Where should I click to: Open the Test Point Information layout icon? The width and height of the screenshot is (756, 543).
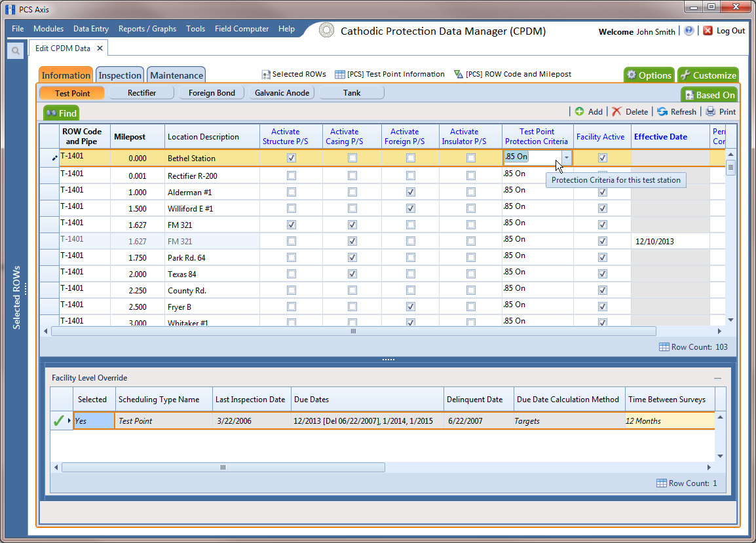click(x=340, y=74)
